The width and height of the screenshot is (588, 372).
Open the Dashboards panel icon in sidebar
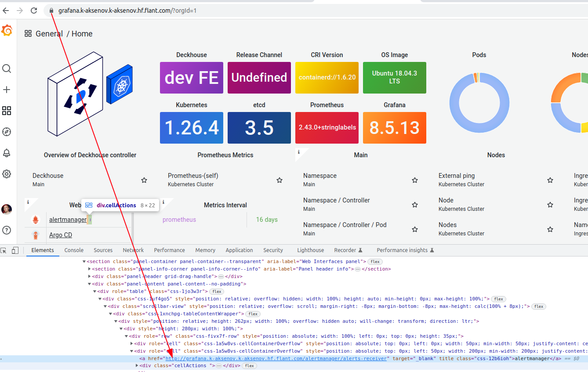click(x=7, y=111)
